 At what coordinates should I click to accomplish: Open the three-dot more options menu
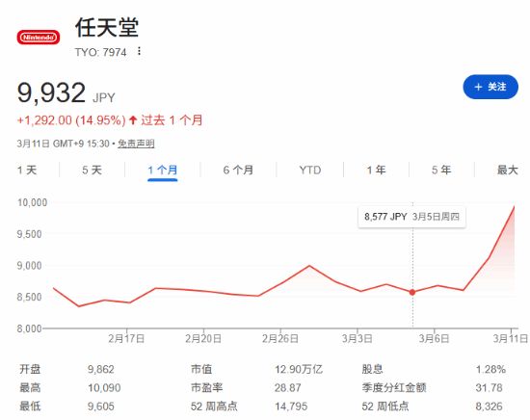point(139,51)
